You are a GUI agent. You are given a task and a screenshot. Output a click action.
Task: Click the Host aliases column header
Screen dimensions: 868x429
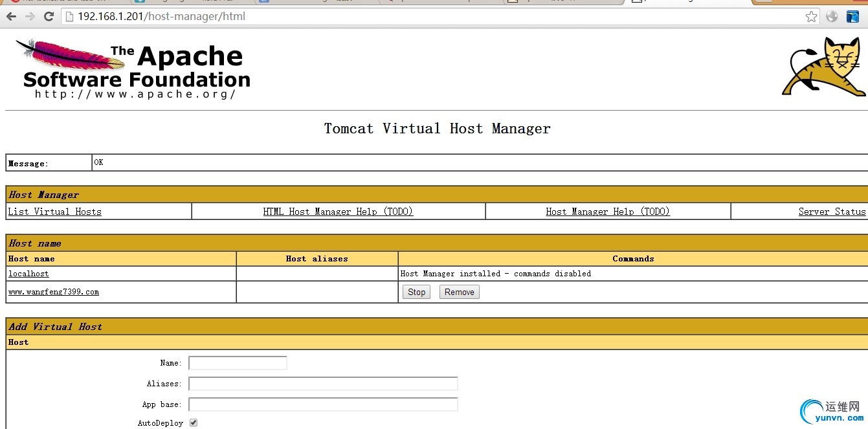click(x=317, y=258)
